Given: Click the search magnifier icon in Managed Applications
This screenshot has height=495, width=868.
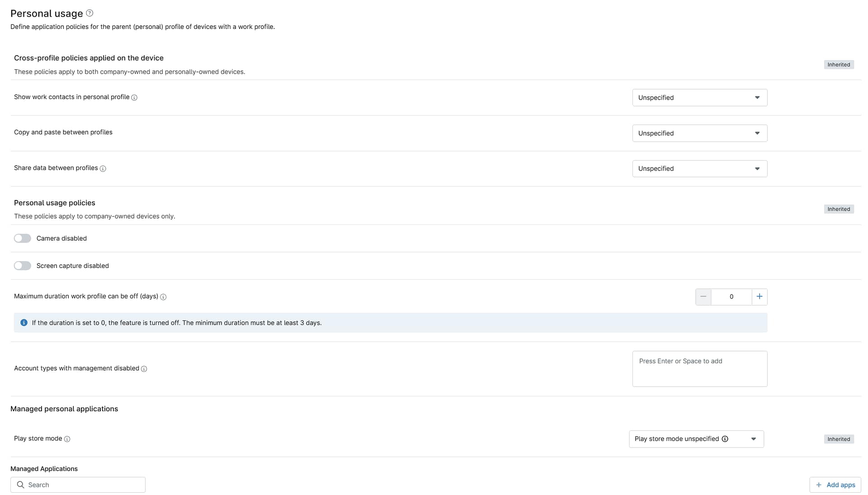Looking at the screenshot, I should click(x=20, y=485).
